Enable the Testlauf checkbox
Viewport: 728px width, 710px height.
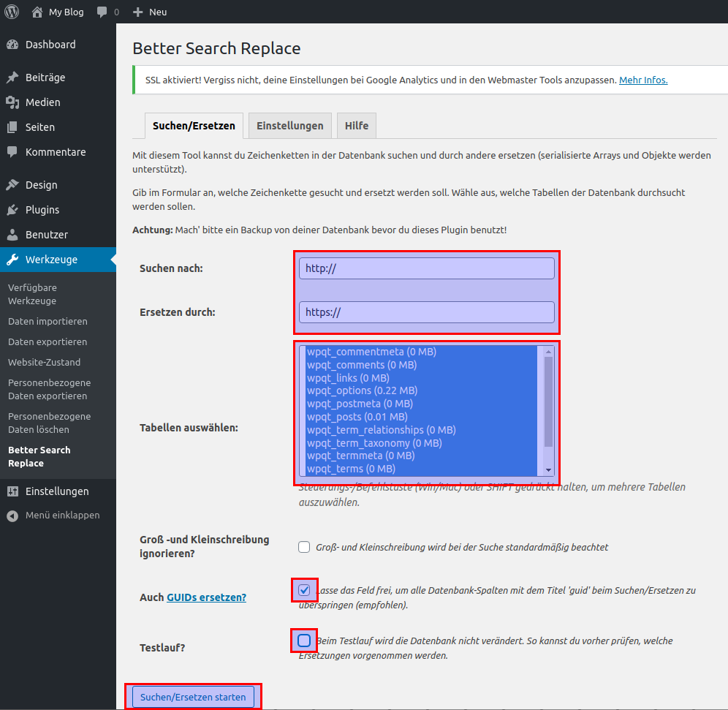pos(304,641)
